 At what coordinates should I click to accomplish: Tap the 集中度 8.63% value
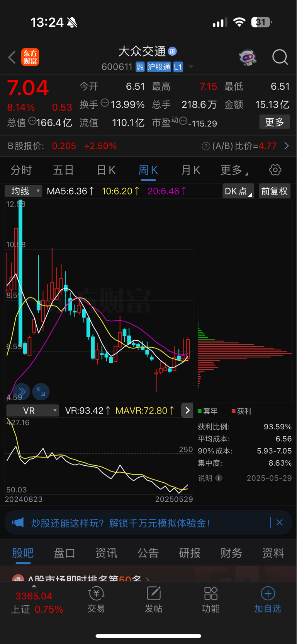click(x=280, y=463)
